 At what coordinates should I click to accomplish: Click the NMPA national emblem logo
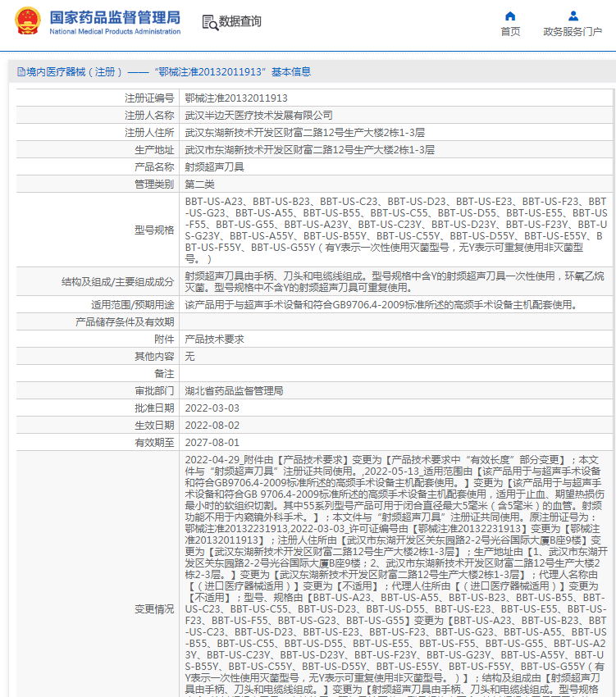click(x=28, y=20)
